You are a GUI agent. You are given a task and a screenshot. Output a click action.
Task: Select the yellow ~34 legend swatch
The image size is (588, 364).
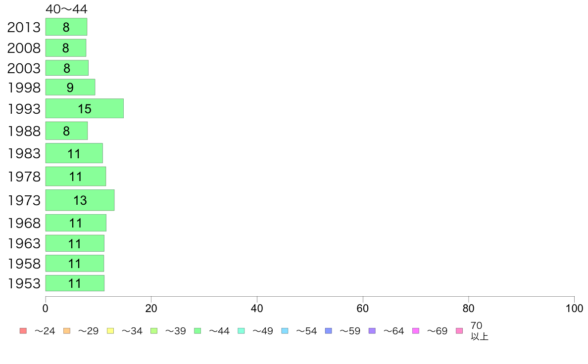(110, 331)
